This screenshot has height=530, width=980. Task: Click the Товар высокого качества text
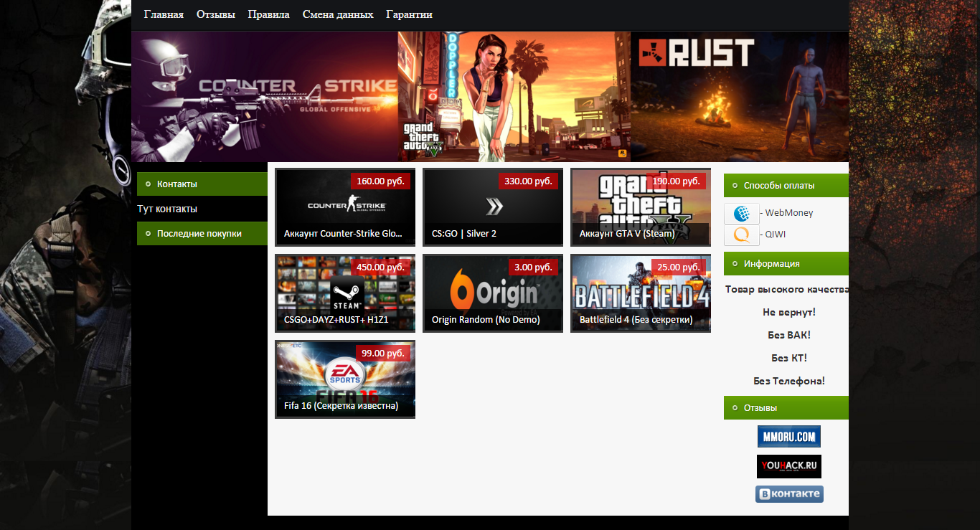pyautogui.click(x=787, y=290)
